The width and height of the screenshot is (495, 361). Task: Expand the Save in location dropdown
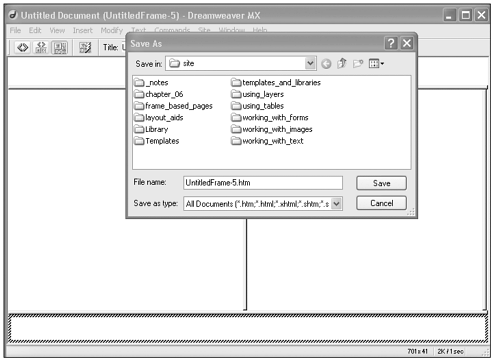point(310,63)
